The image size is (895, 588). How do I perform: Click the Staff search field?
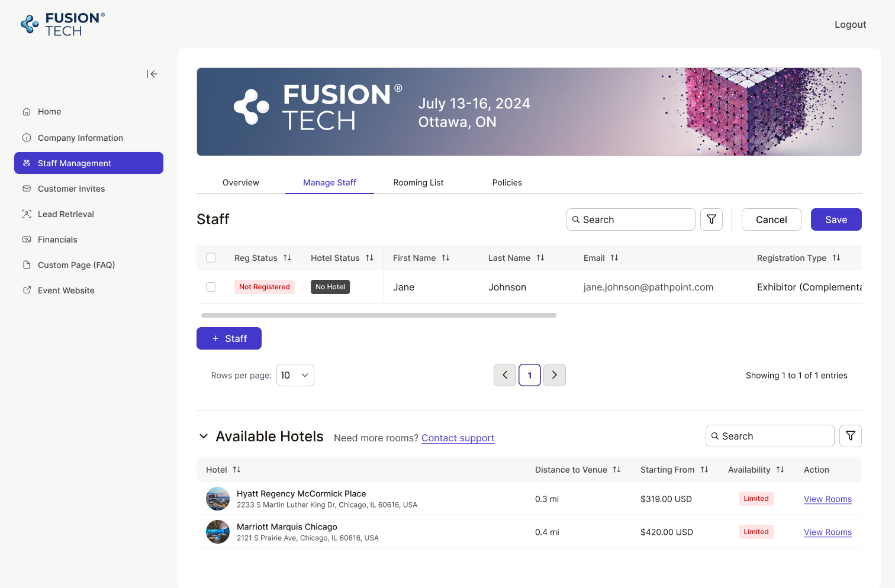pyautogui.click(x=631, y=219)
